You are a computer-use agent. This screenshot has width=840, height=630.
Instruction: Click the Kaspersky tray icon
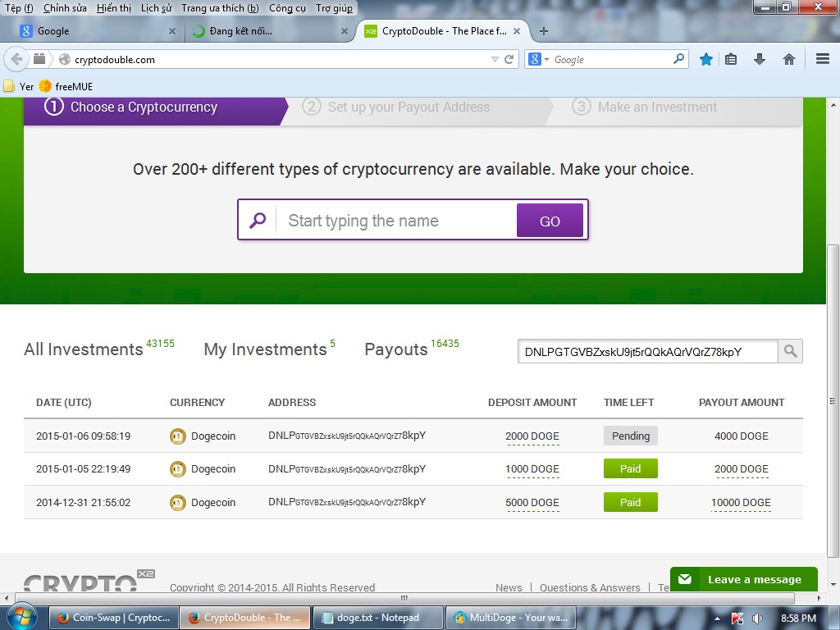coord(737,619)
